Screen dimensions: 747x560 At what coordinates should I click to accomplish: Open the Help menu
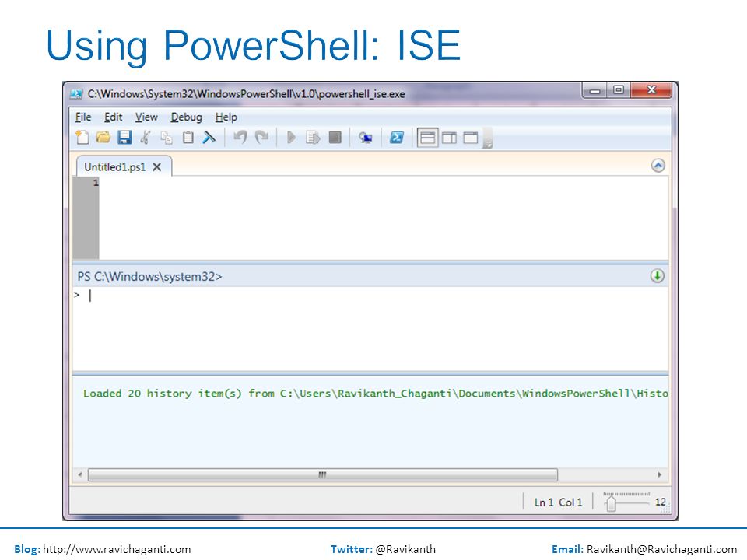[226, 117]
